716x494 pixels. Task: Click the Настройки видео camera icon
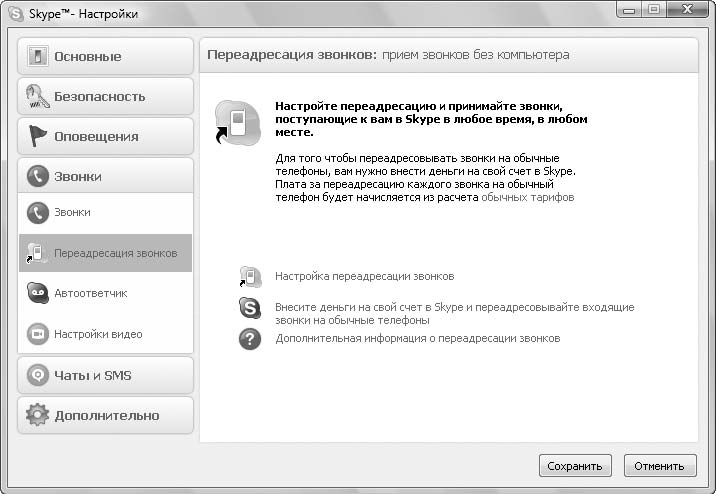pos(37,334)
